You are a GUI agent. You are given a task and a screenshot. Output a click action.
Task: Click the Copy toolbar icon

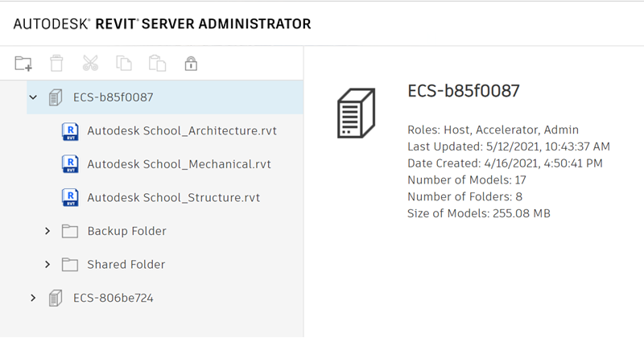click(x=123, y=63)
